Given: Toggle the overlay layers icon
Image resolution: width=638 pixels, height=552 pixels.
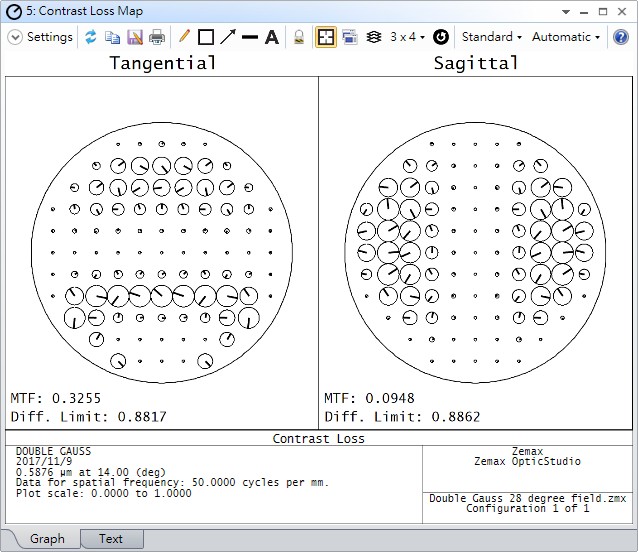Looking at the screenshot, I should point(374,37).
